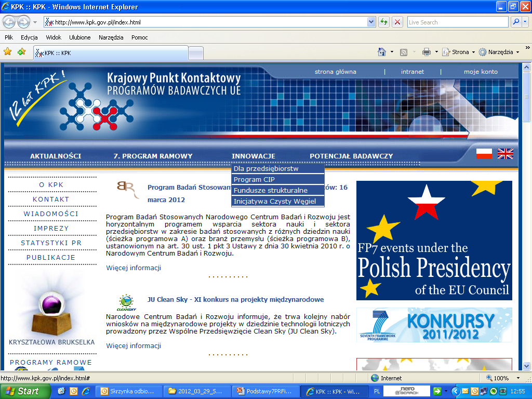This screenshot has width=532, height=399.
Task: Click the KPK molecule logo
Action: tap(96, 107)
